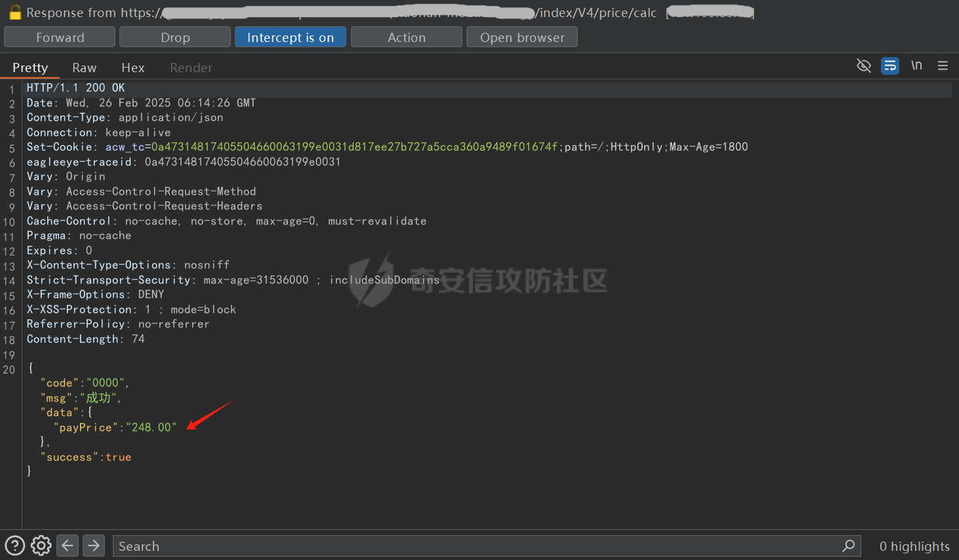
Task: Turn off Intercept is on toggle
Action: pyautogui.click(x=290, y=37)
